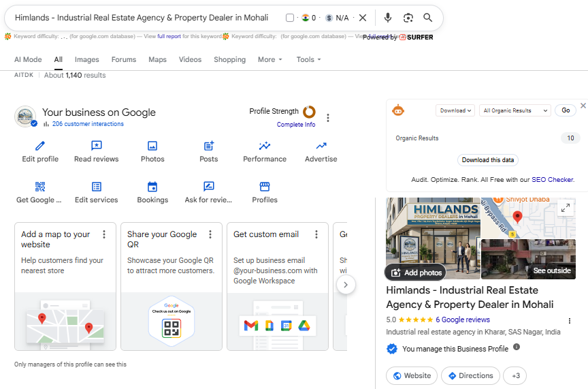This screenshot has width=588, height=389.
Task: Click the info icon beside manage profile text
Action: [x=517, y=347]
